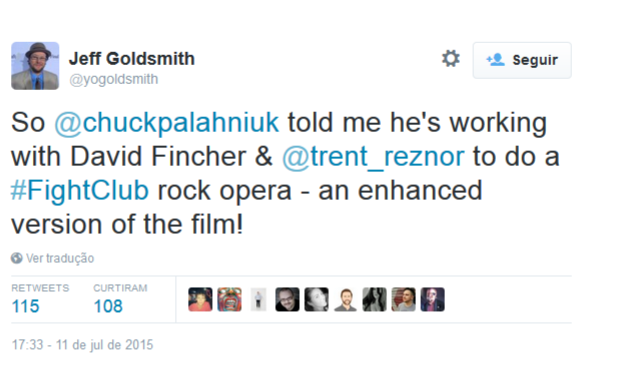Image resolution: width=617 pixels, height=367 pixels.
Task: Open the black-and-white woman avatar
Action: coord(316,299)
